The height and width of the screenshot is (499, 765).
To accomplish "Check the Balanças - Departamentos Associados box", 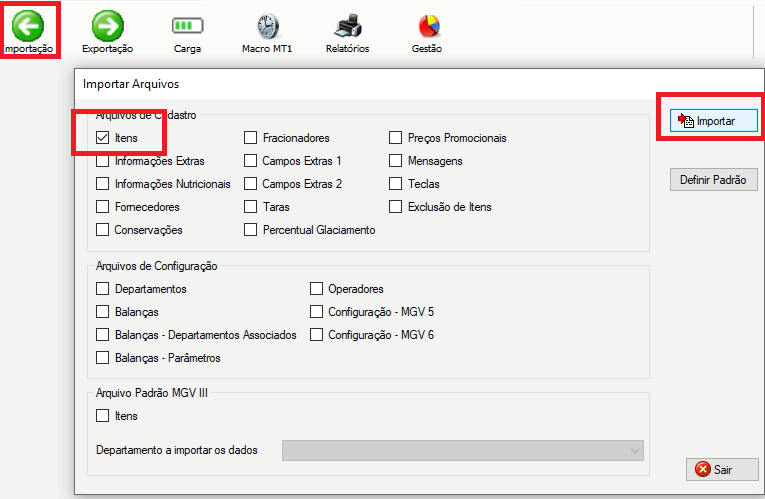I will coord(103,335).
